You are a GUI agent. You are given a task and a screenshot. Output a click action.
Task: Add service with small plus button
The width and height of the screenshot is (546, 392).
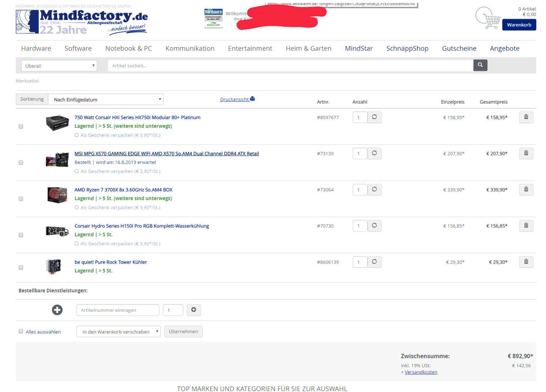(194, 310)
